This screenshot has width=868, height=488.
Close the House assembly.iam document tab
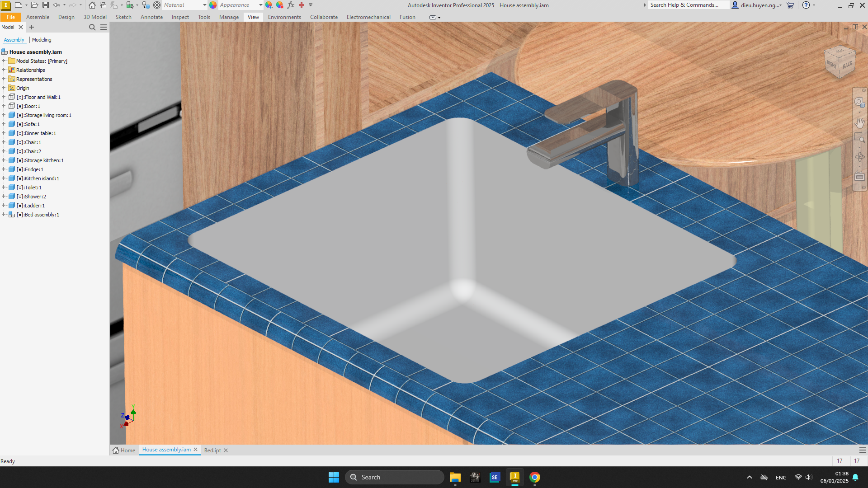(196, 450)
